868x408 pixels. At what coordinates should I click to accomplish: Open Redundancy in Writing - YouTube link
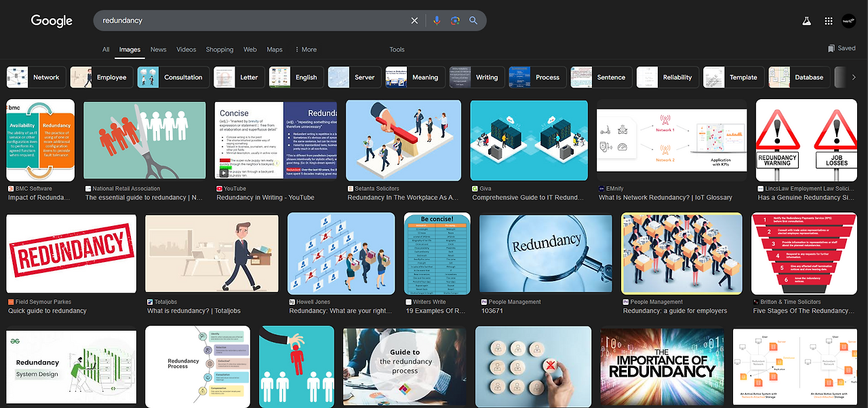(265, 198)
